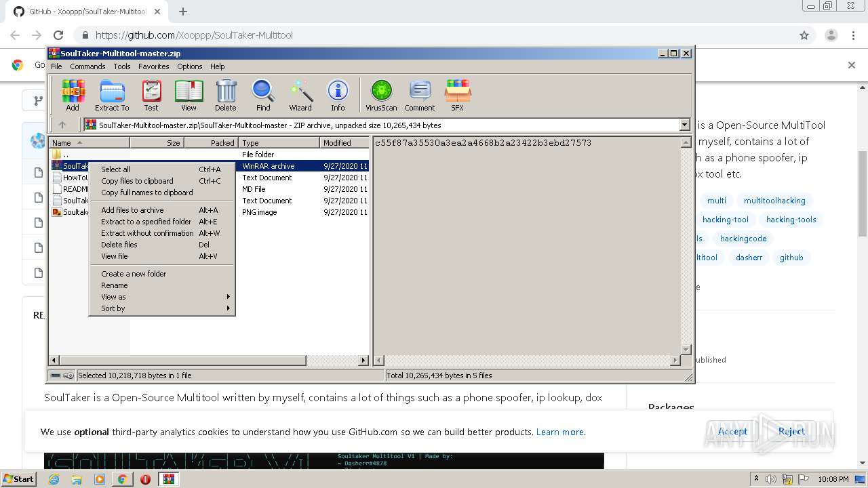Bookmark this page with the star icon

click(804, 35)
